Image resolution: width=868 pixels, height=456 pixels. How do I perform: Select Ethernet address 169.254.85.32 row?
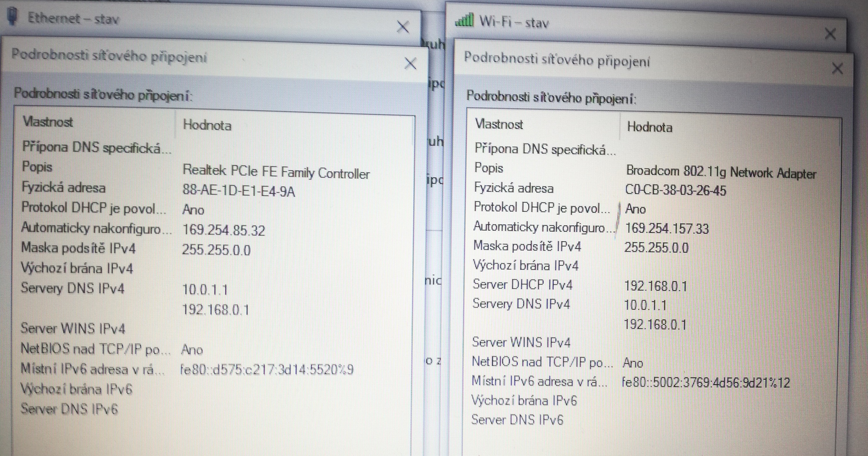tap(223, 230)
